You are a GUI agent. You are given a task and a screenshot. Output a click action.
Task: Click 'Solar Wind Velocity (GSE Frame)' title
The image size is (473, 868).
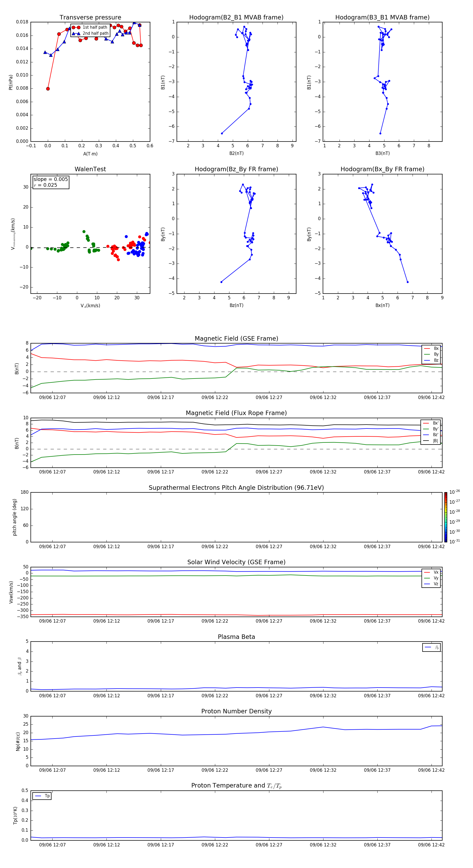236,562
